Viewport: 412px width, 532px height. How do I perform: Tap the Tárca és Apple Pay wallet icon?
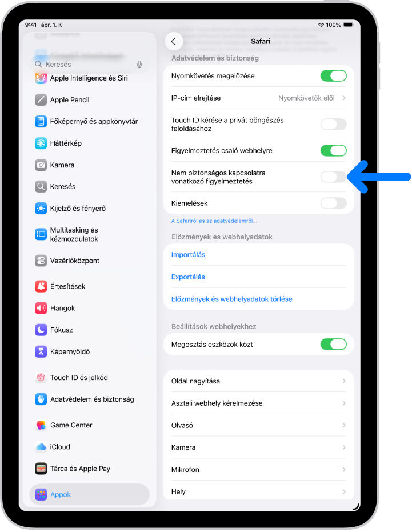(41, 469)
